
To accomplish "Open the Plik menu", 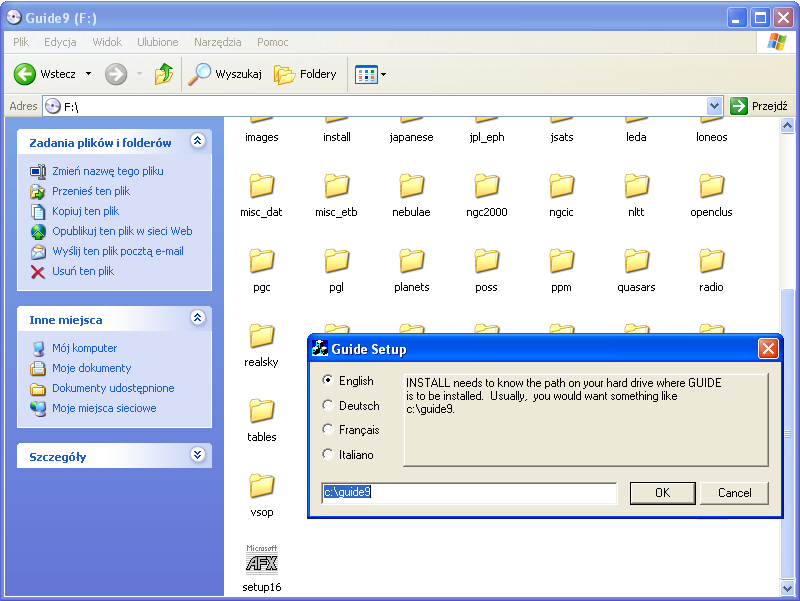I will [21, 42].
